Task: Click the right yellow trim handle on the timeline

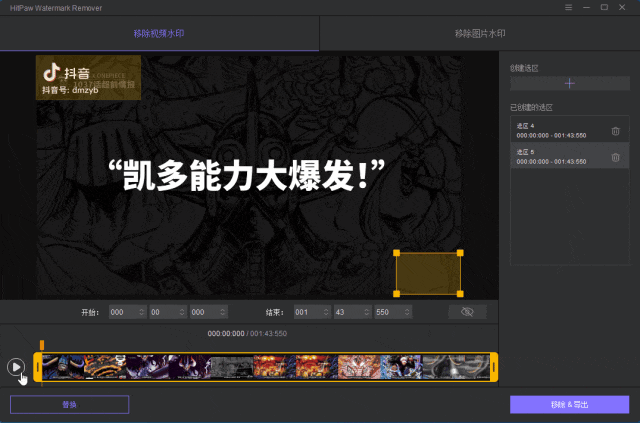Action: [x=494, y=368]
